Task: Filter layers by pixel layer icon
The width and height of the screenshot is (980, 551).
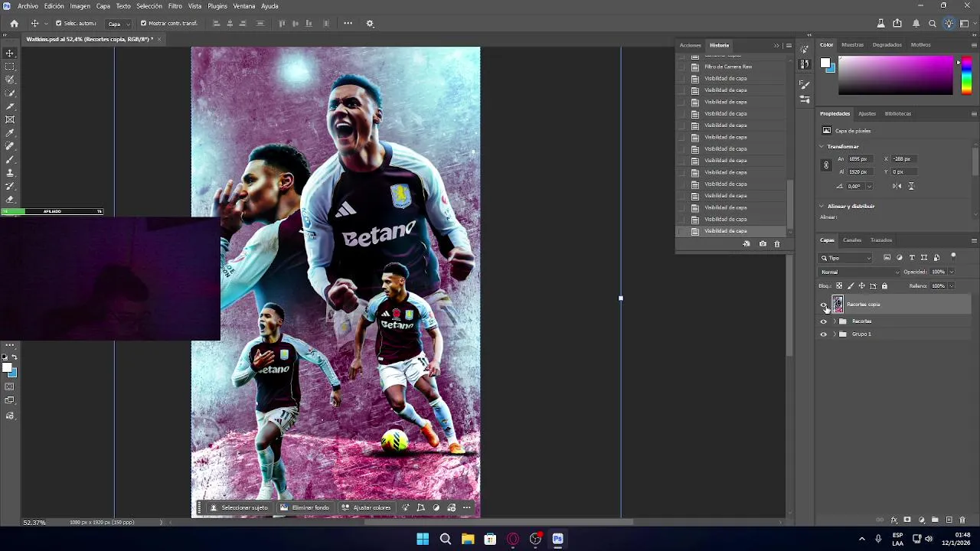Action: tap(887, 257)
